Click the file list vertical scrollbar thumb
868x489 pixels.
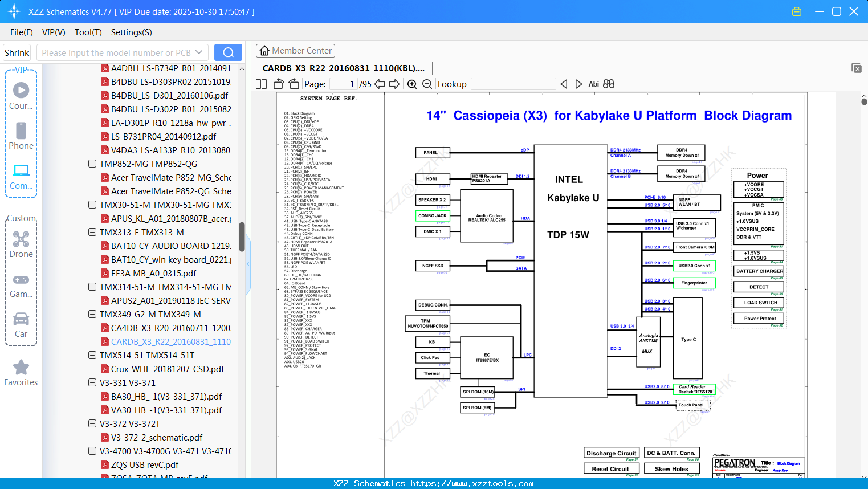(x=242, y=237)
